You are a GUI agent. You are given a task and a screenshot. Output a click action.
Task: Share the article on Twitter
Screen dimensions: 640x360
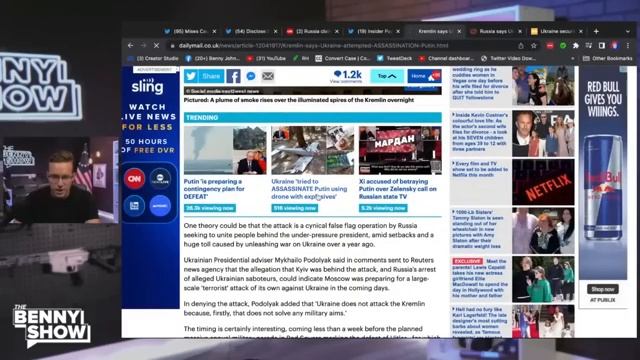[x=204, y=76]
